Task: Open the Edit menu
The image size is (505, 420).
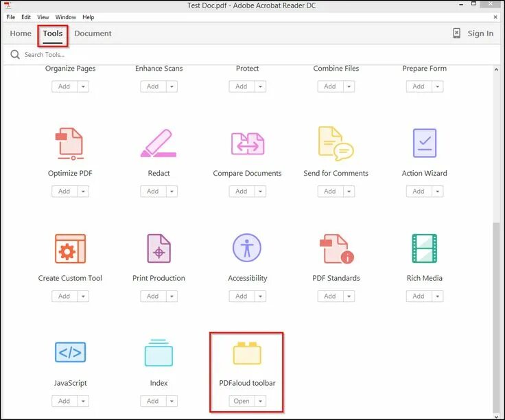Action: pyautogui.click(x=26, y=17)
